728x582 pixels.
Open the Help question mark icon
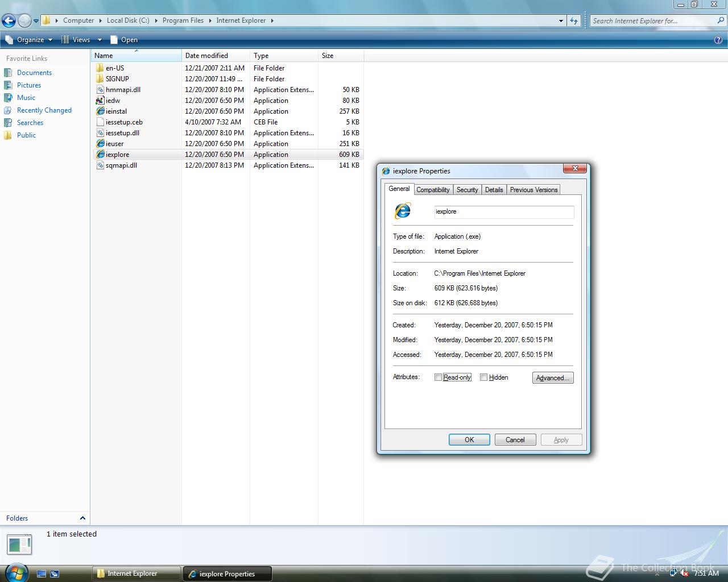718,40
